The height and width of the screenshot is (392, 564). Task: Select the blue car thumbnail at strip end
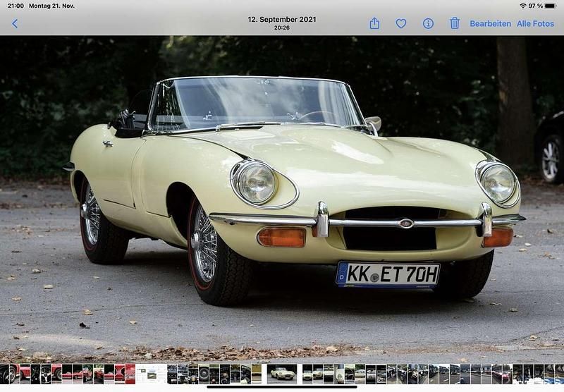click(x=559, y=374)
